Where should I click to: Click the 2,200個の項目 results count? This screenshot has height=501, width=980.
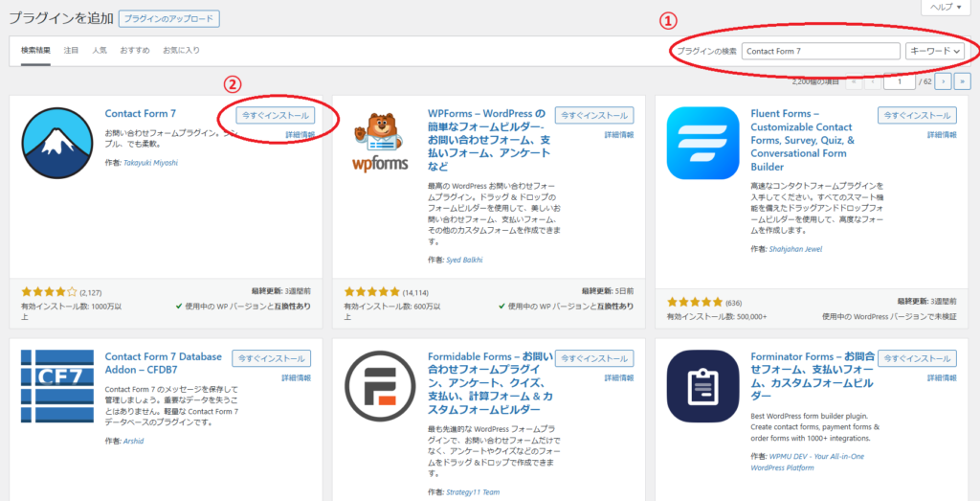[x=815, y=82]
